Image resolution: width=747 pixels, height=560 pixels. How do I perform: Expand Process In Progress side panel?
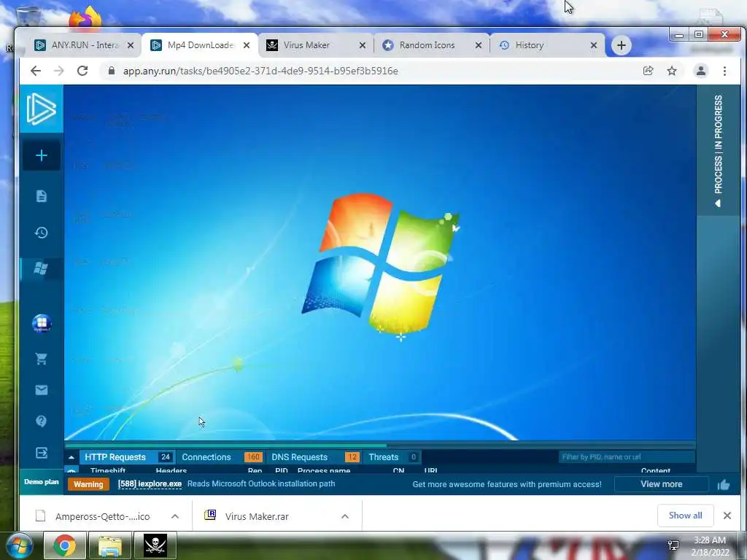[x=719, y=150]
